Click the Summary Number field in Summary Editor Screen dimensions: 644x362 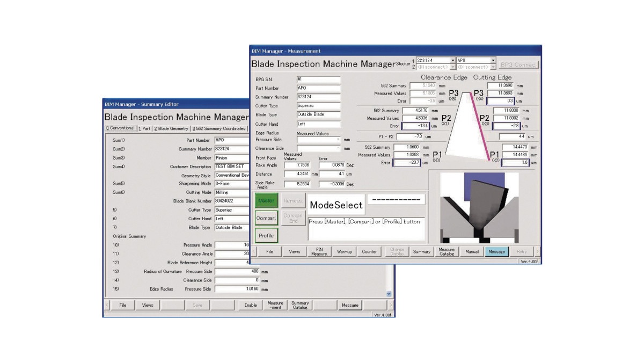(x=232, y=148)
